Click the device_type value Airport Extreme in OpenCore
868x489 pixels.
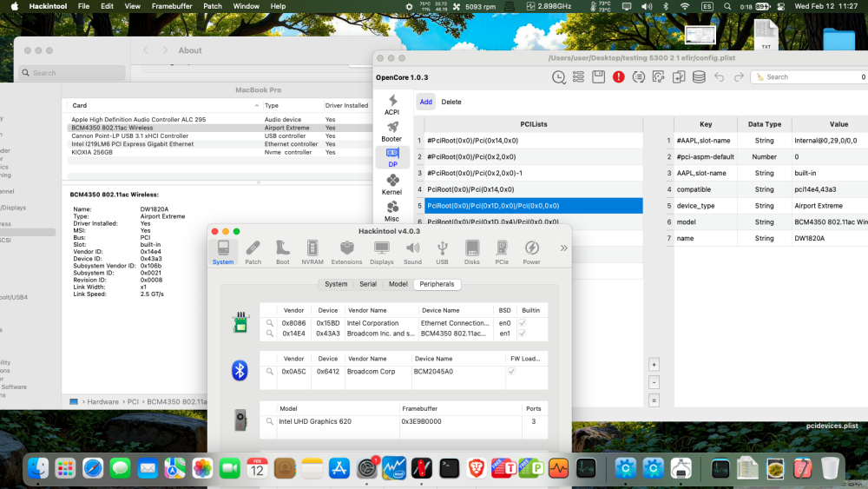(819, 206)
